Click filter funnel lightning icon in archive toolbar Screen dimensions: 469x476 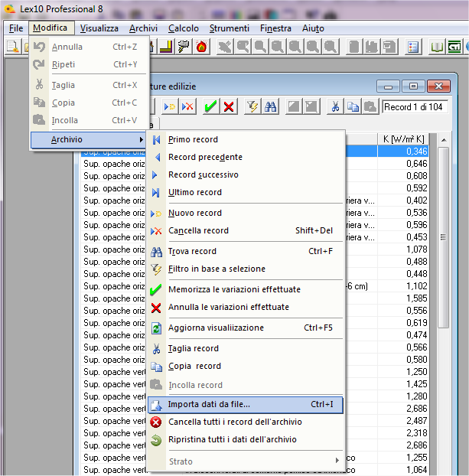coord(252,106)
